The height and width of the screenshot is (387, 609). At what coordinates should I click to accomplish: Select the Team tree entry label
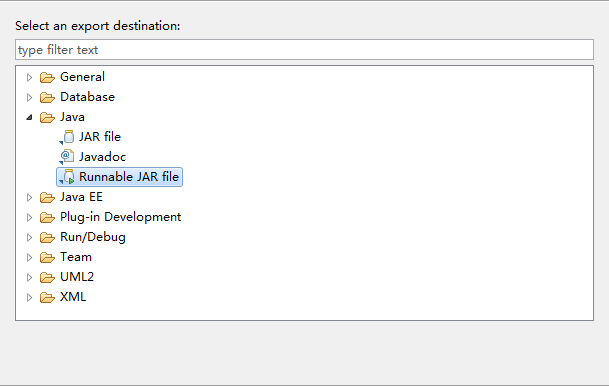(x=76, y=257)
